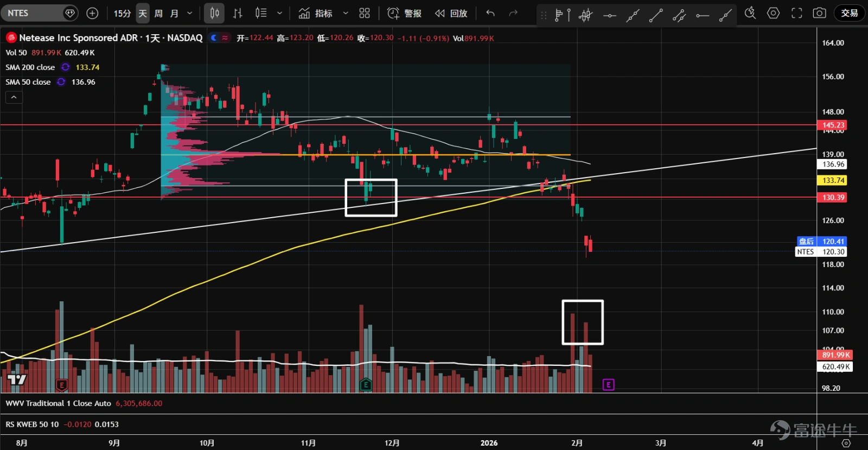
Task: Select the trend line drawing tool
Action: pyautogui.click(x=656, y=15)
